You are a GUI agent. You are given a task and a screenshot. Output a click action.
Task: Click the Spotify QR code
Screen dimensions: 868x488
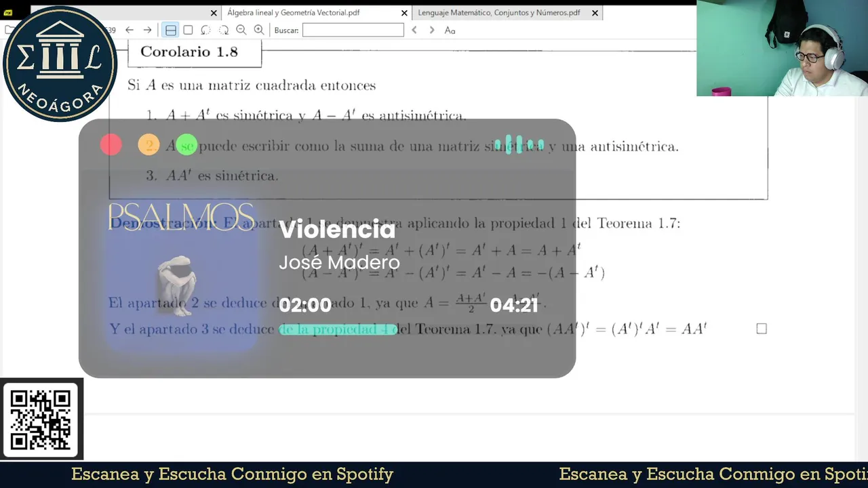pos(41,419)
